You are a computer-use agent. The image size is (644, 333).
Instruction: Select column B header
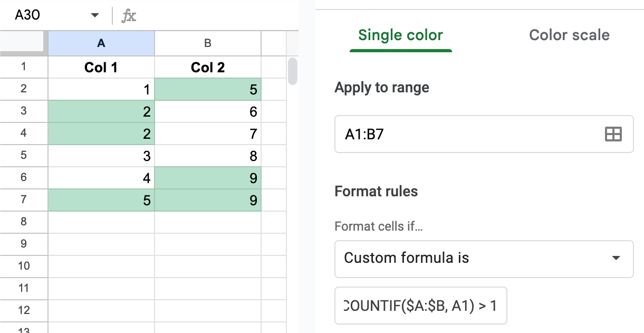(x=207, y=43)
